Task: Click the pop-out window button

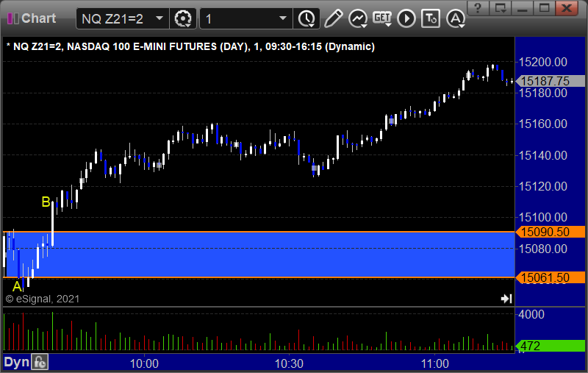Action: [500, 7]
